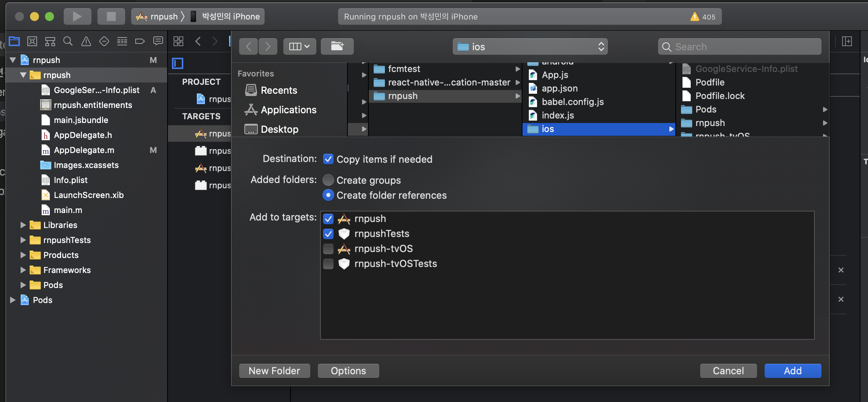Viewport: 868px width, 402px height.
Task: Confirm with the Add button
Action: point(793,371)
